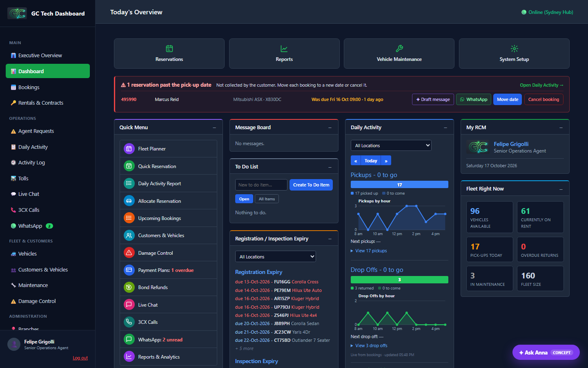
Task: Click Cancel booking button
Action: pyautogui.click(x=543, y=99)
